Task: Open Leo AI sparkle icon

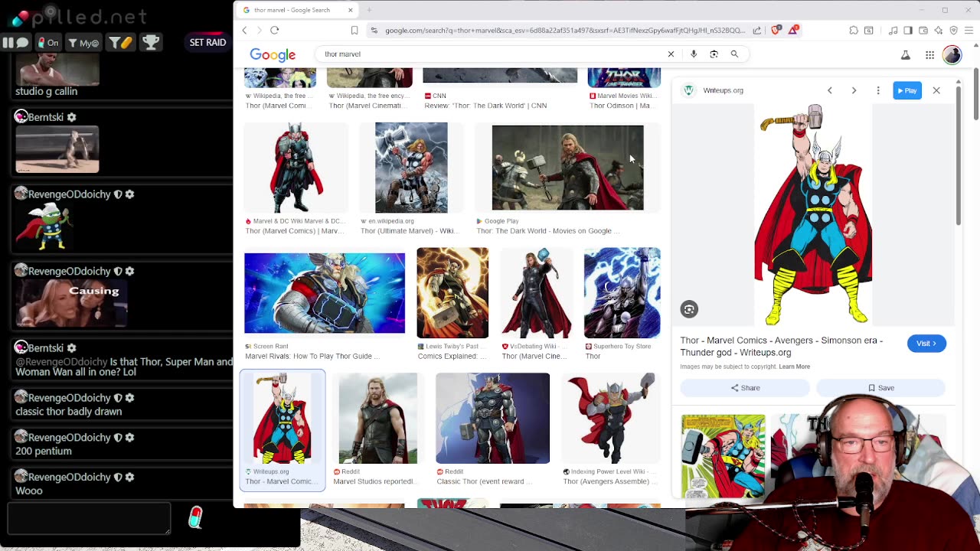Action: 939,31
